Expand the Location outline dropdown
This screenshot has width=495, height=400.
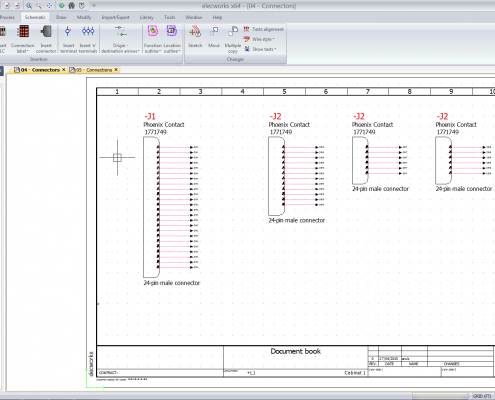(x=172, y=48)
